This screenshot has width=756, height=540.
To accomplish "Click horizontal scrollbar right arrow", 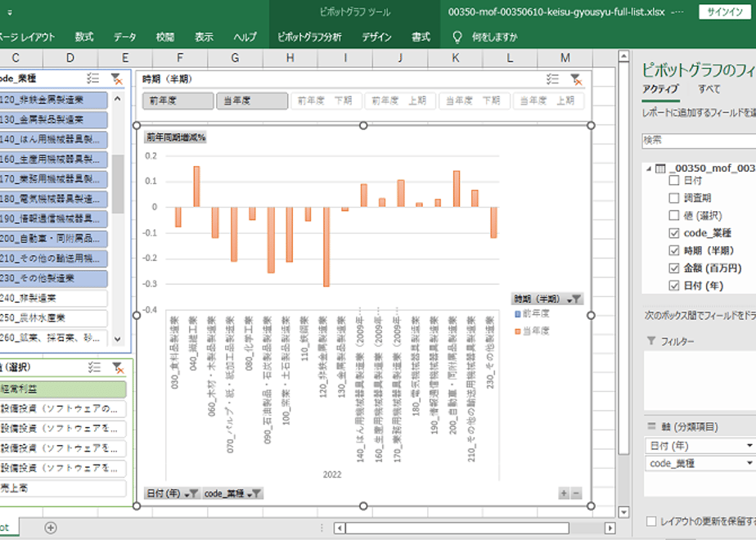I will click(610, 528).
